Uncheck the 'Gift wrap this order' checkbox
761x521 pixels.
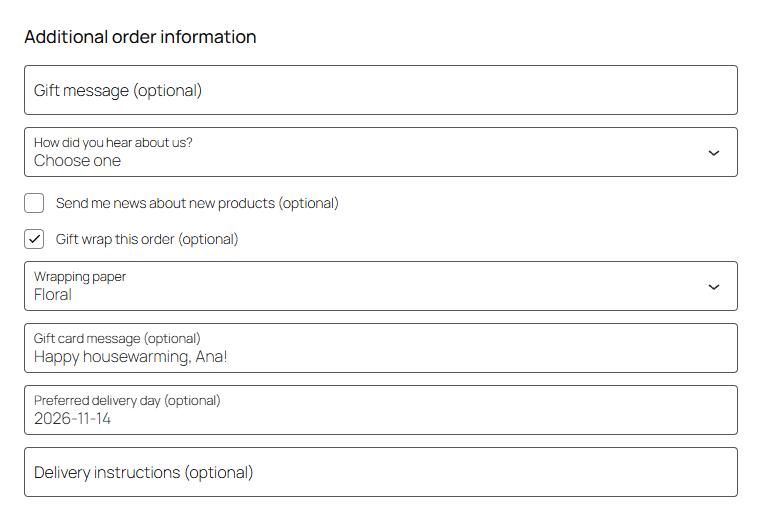(x=34, y=239)
